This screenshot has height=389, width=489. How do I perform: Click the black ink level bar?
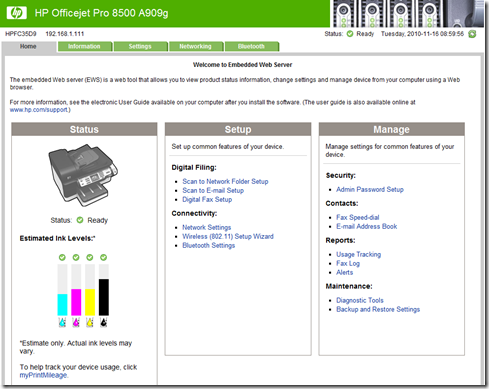[104, 290]
